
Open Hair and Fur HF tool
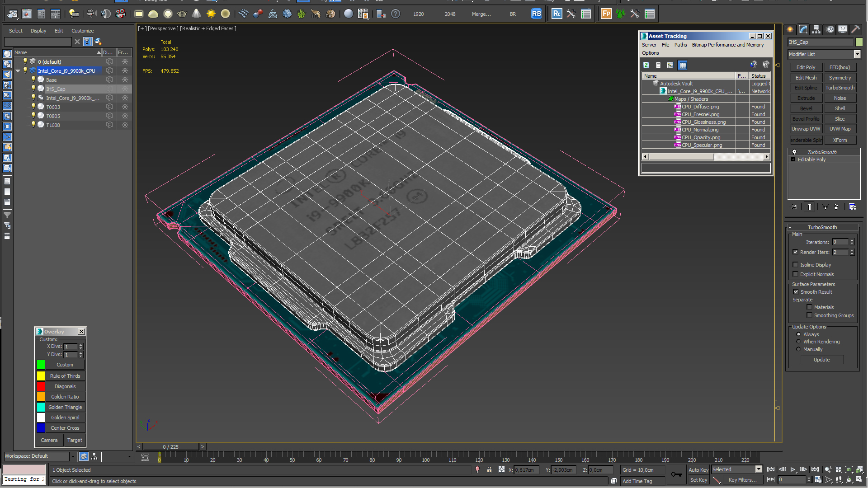coord(316,14)
